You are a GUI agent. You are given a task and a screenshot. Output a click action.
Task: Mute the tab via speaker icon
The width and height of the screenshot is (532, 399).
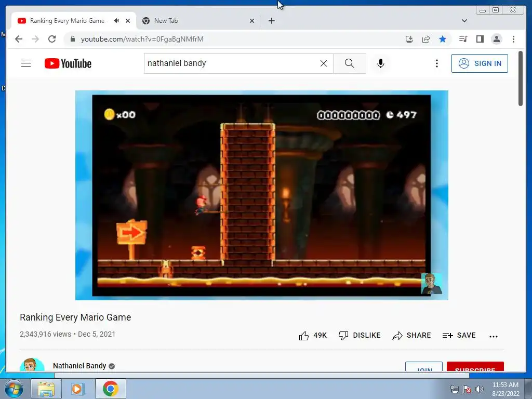point(117,21)
